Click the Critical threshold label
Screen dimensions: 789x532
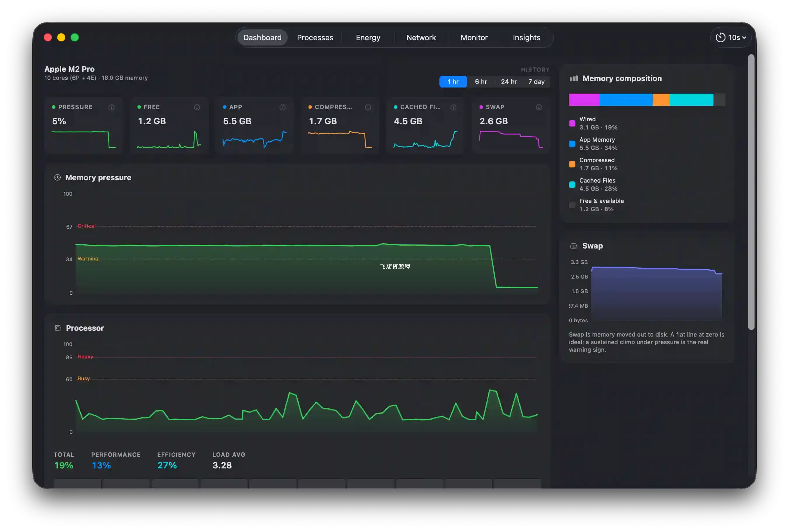pyautogui.click(x=87, y=226)
